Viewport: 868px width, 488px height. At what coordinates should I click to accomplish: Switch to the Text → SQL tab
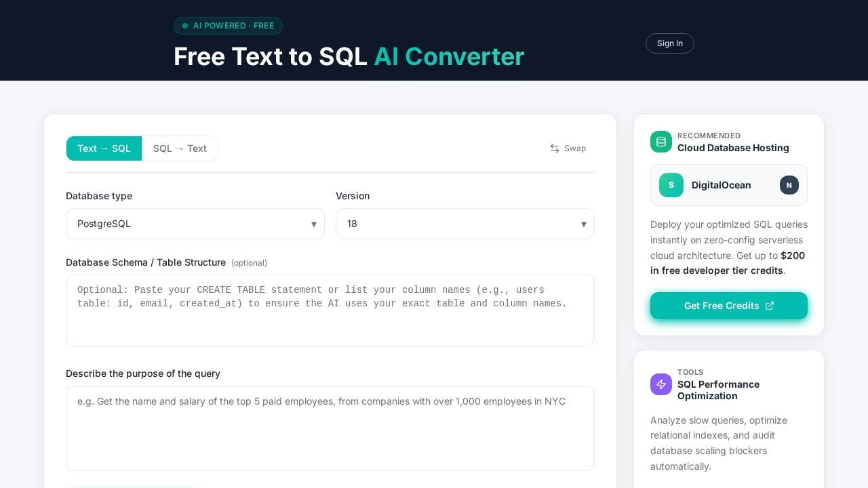(104, 148)
